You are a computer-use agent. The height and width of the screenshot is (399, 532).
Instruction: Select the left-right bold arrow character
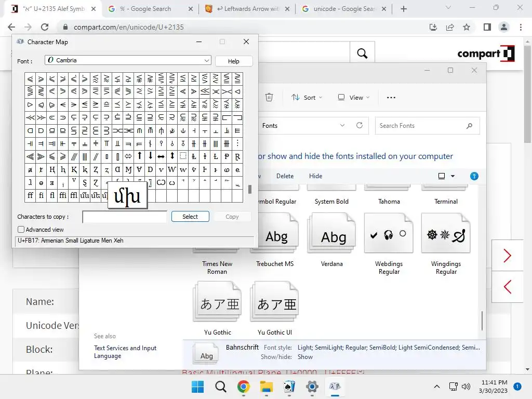click(161, 156)
